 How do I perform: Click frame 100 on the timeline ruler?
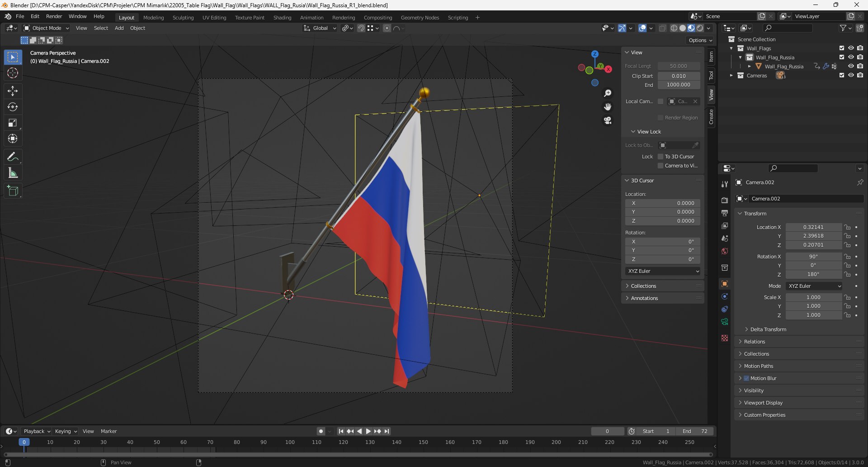pyautogui.click(x=290, y=442)
